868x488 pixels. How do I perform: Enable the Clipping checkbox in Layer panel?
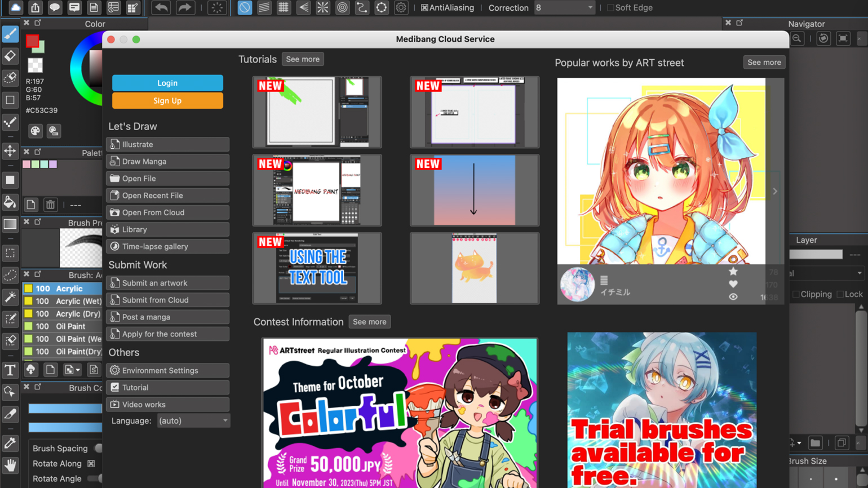click(x=796, y=294)
